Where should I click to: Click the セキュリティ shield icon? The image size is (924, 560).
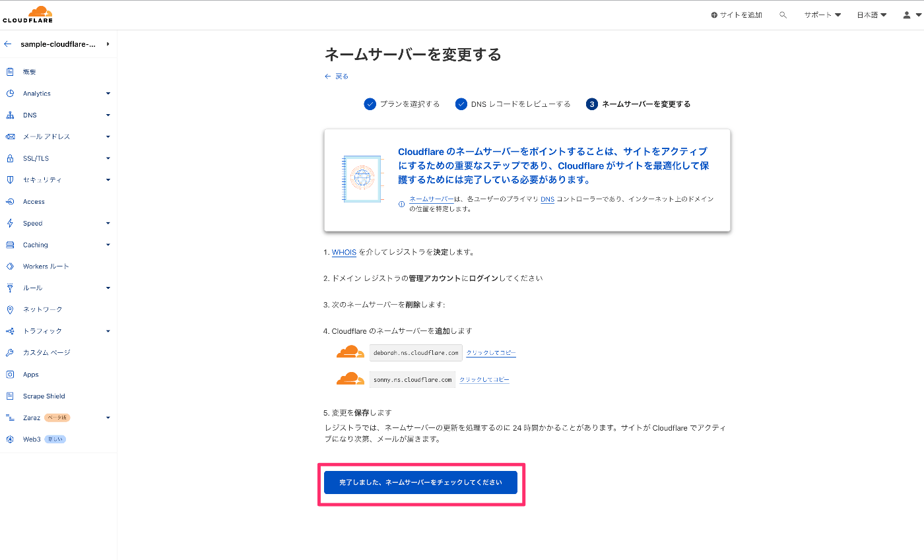9,179
